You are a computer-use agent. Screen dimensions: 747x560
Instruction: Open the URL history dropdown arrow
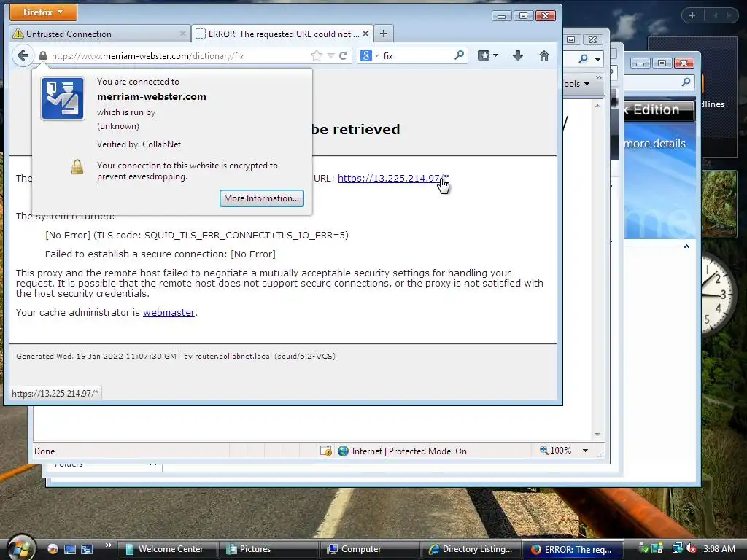point(330,55)
